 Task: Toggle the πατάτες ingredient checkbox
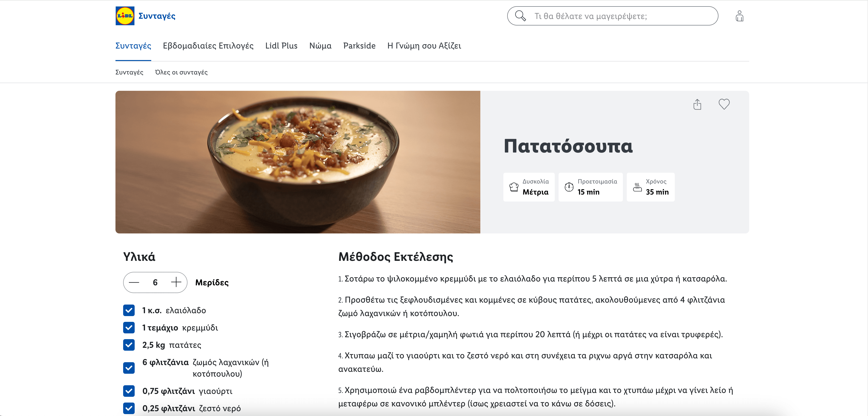click(x=129, y=345)
